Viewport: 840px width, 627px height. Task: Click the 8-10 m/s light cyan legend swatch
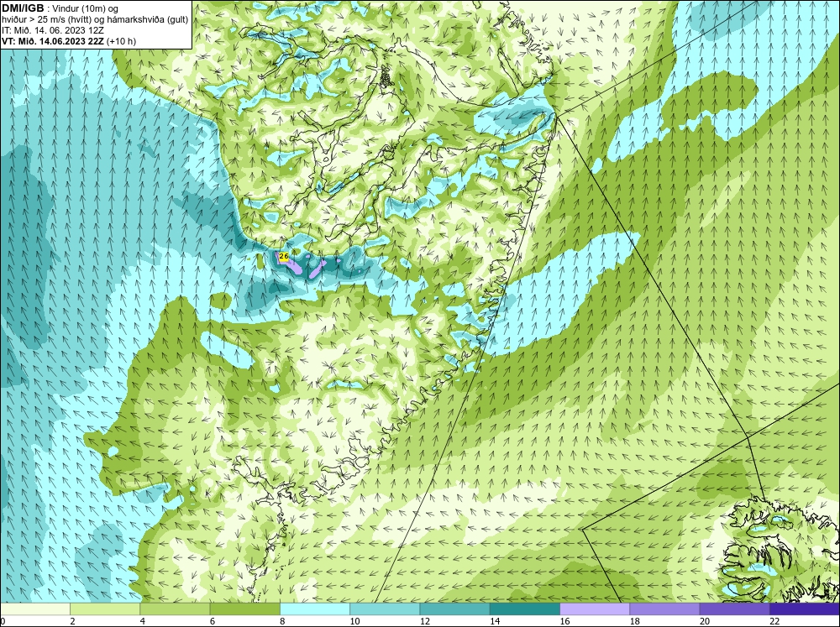[315, 609]
